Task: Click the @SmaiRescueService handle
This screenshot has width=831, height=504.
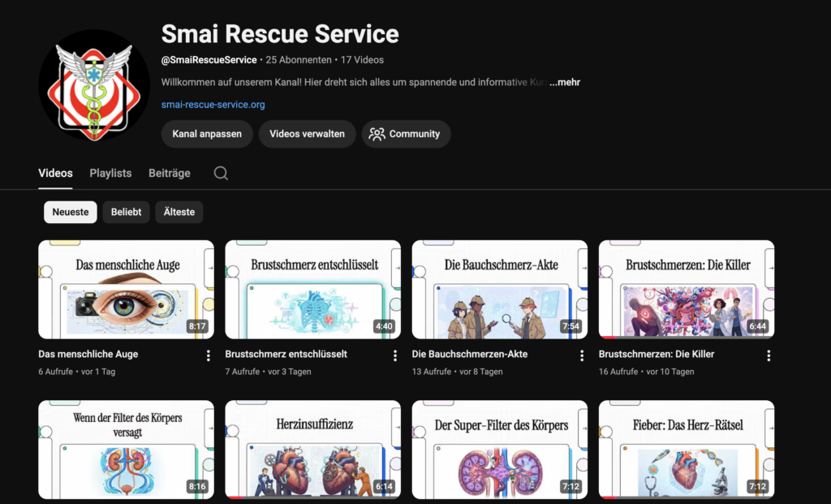Action: pyautogui.click(x=209, y=60)
